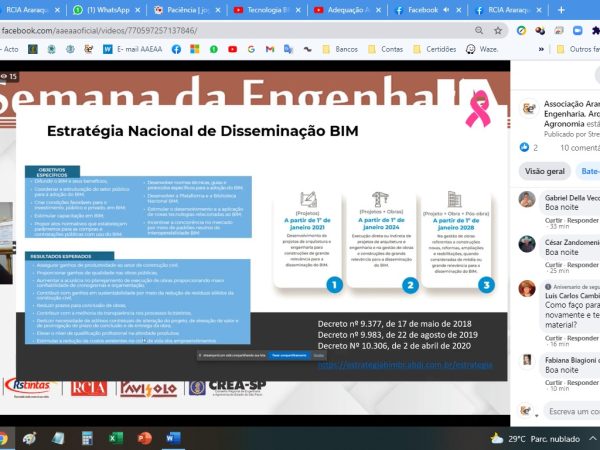Open Word from the taskbar
600x450 pixels.
tap(173, 438)
